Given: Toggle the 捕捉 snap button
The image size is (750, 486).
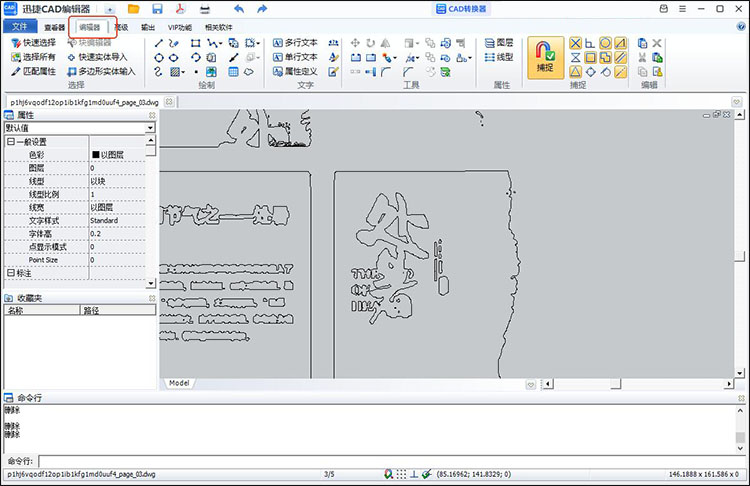Looking at the screenshot, I should pyautogui.click(x=544, y=57).
